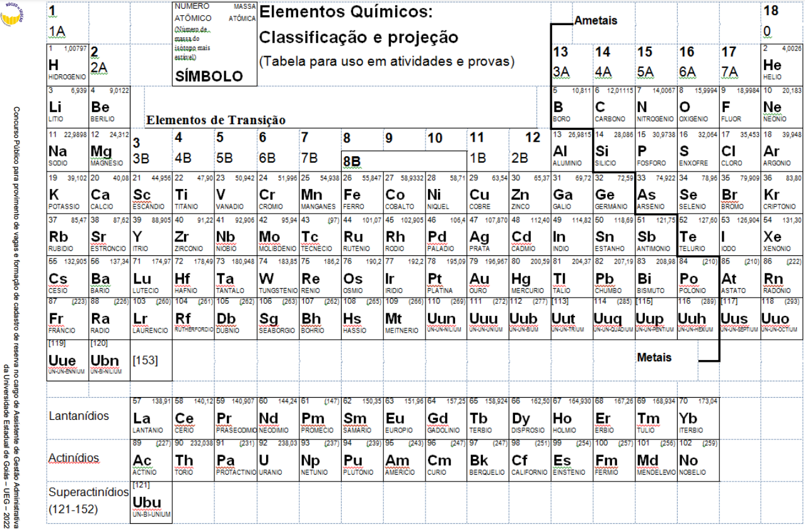This screenshot has height=532, width=805.
Task: Select the Estanho (Sn) element cell
Action: click(x=614, y=234)
